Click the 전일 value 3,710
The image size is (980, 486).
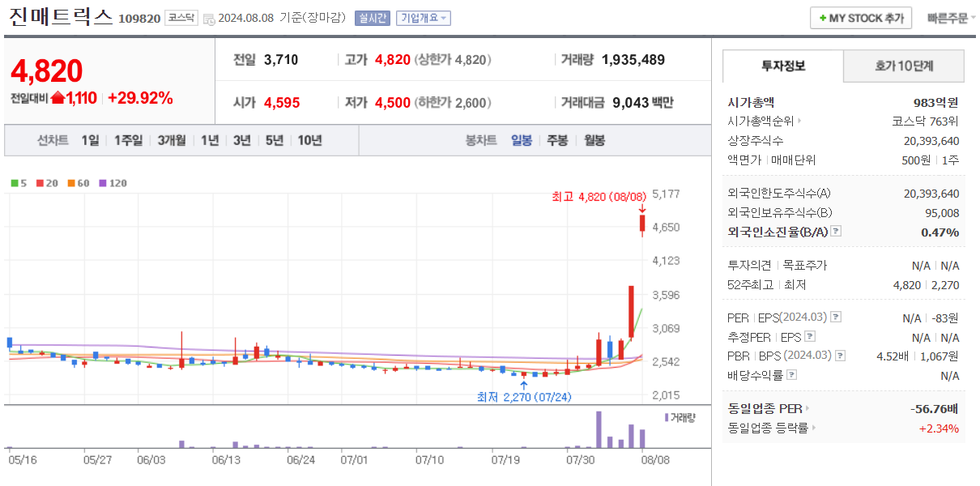pos(281,59)
